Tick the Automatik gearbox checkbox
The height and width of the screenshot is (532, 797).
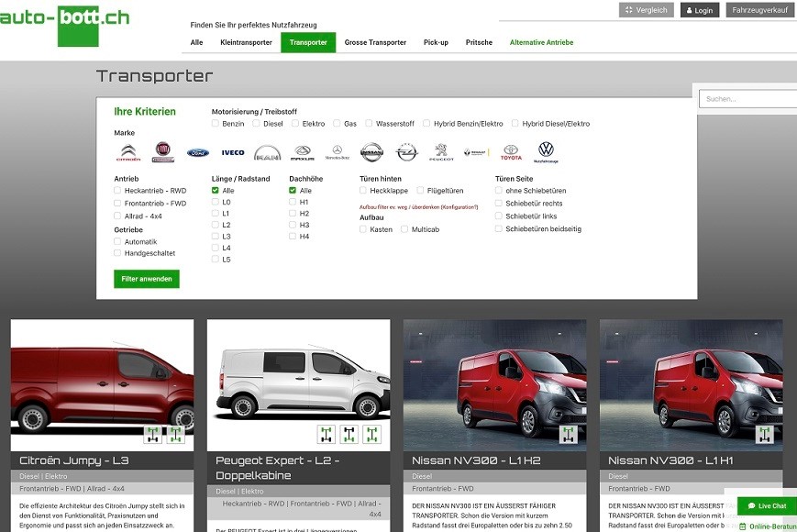pyautogui.click(x=117, y=241)
